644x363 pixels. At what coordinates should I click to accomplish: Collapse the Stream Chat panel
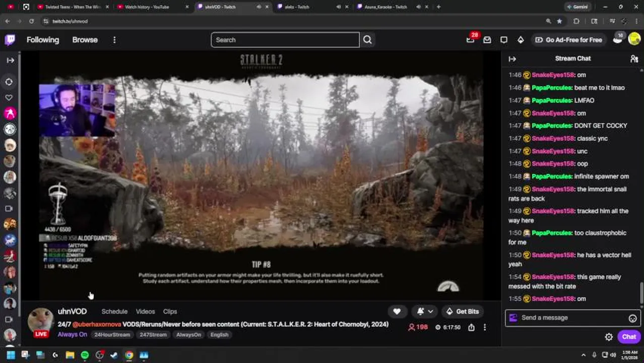click(512, 59)
